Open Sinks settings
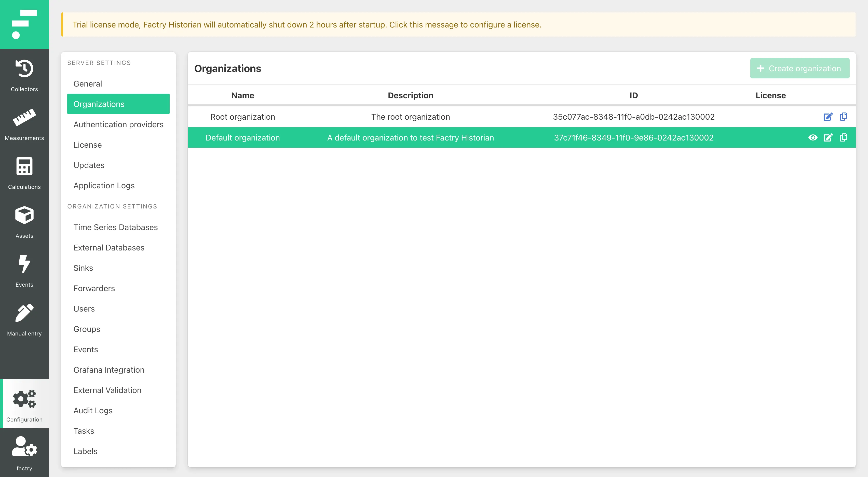 coord(118,268)
